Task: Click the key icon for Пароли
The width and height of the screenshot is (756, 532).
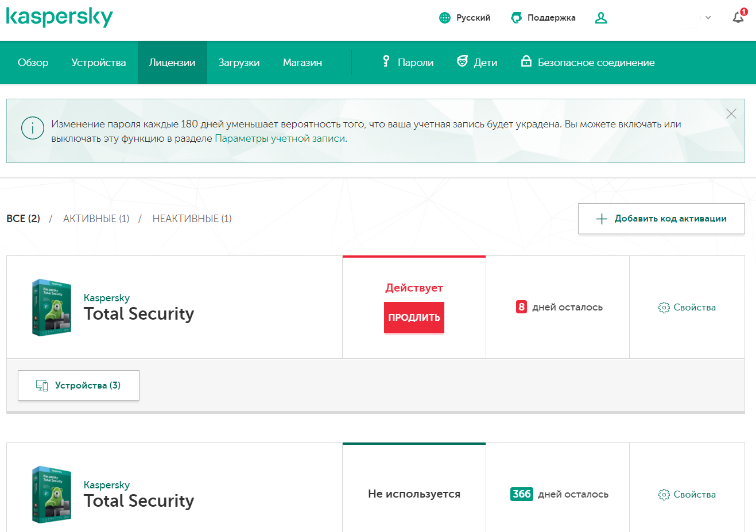Action: point(386,61)
